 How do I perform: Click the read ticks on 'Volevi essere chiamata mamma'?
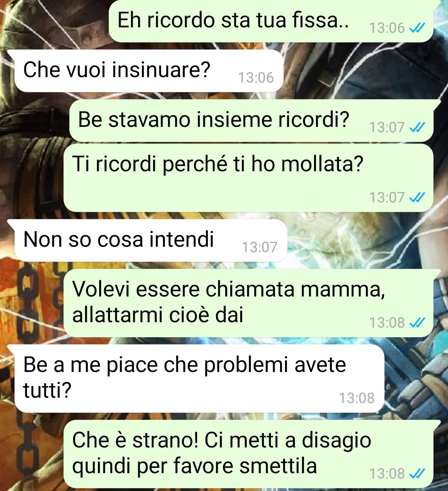pyautogui.click(x=418, y=323)
